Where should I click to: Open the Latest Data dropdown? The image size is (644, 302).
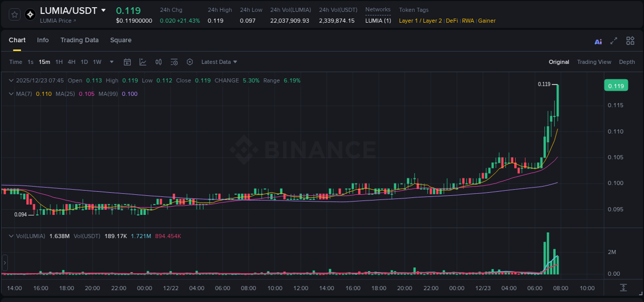click(x=218, y=62)
